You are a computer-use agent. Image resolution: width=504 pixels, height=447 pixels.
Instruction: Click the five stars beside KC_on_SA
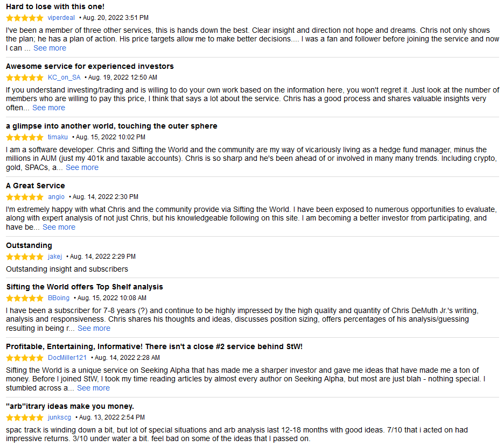tap(25, 77)
